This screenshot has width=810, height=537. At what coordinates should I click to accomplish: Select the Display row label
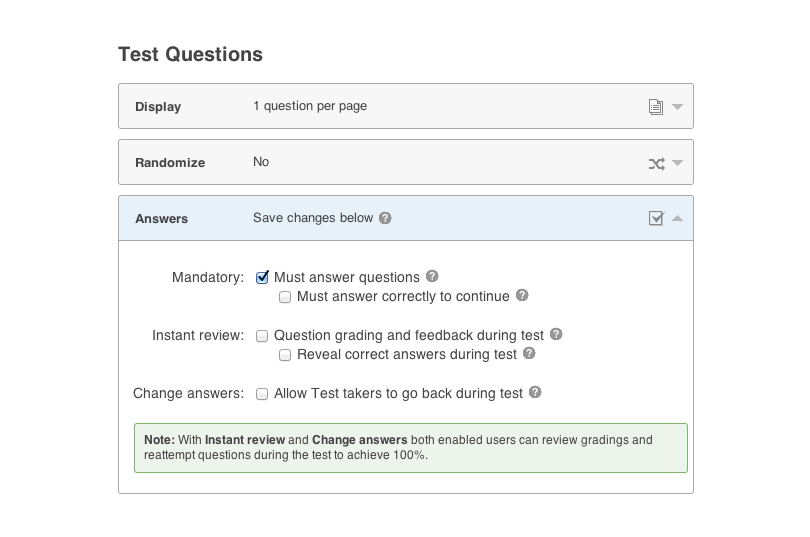pos(158,107)
